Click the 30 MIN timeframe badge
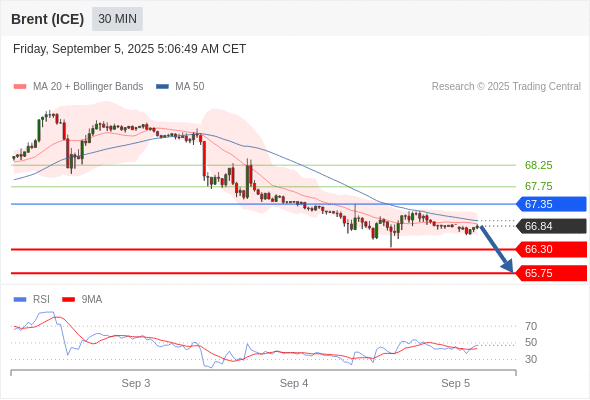590x400 pixels. (x=117, y=19)
